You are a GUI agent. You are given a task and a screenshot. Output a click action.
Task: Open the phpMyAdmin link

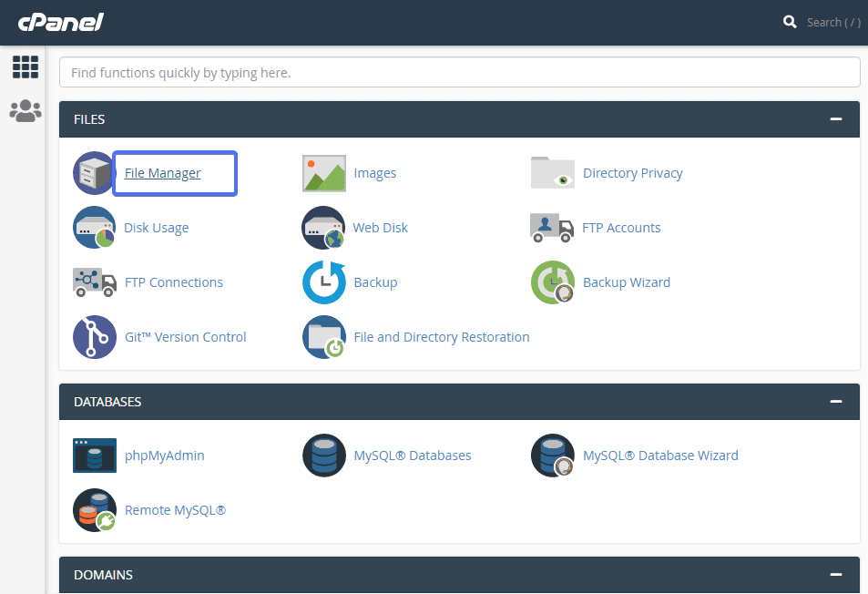click(x=165, y=456)
